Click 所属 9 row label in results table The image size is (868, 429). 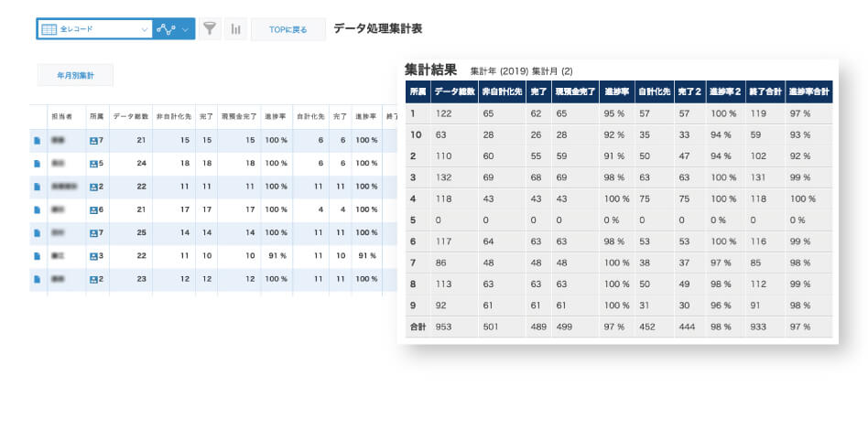pyautogui.click(x=412, y=306)
